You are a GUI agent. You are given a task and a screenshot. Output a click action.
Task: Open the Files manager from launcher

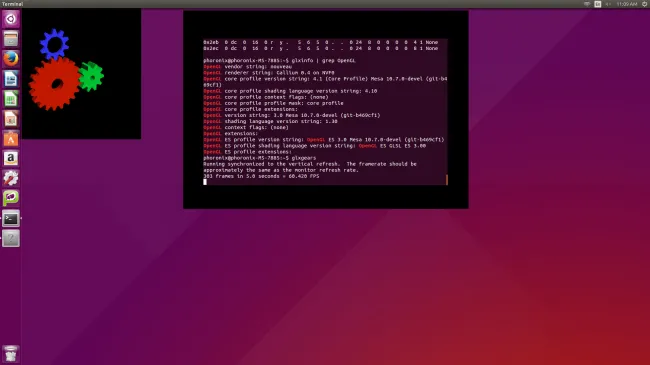coord(11,39)
